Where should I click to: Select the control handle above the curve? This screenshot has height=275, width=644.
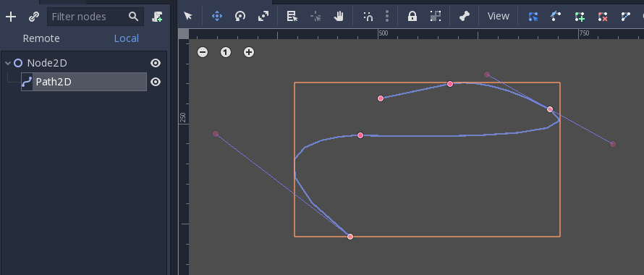487,75
